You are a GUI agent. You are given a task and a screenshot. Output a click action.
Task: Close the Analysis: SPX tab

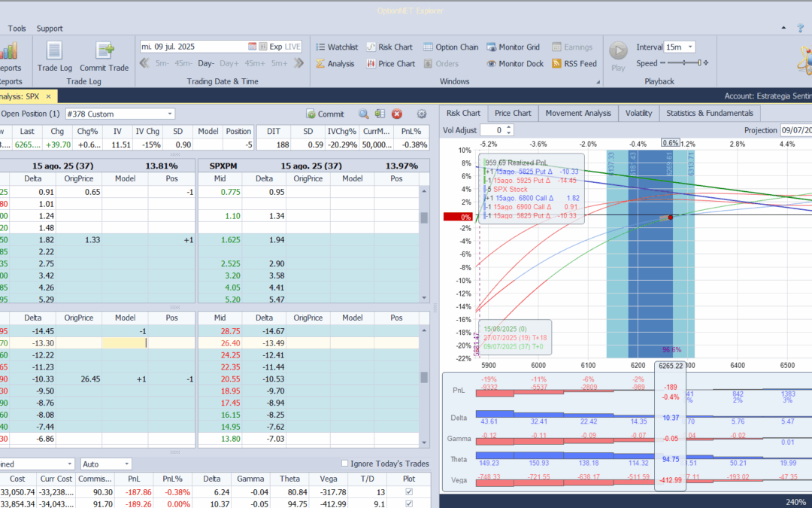[x=49, y=96]
